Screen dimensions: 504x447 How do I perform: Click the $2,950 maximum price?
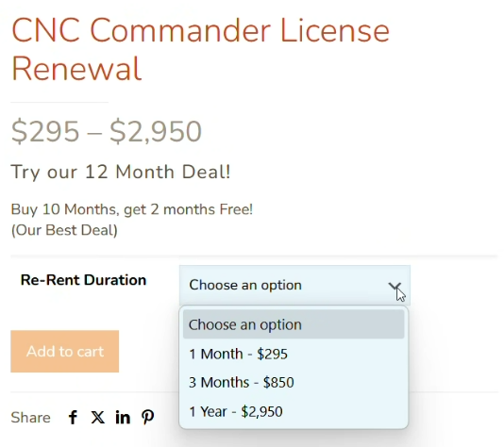point(156,131)
